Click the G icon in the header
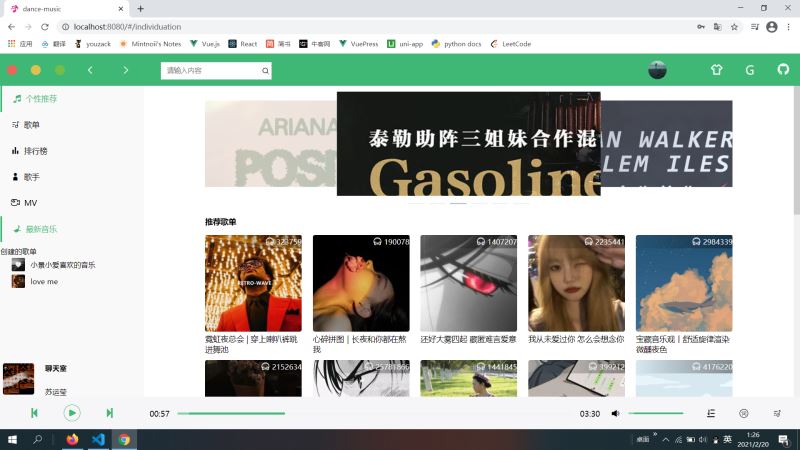The height and width of the screenshot is (450, 800). [x=749, y=70]
